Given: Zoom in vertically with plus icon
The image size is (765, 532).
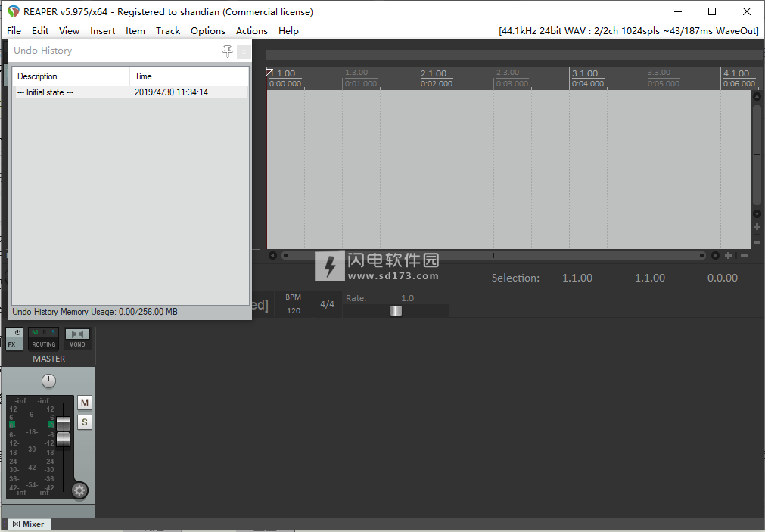Looking at the screenshot, I should click(x=757, y=227).
